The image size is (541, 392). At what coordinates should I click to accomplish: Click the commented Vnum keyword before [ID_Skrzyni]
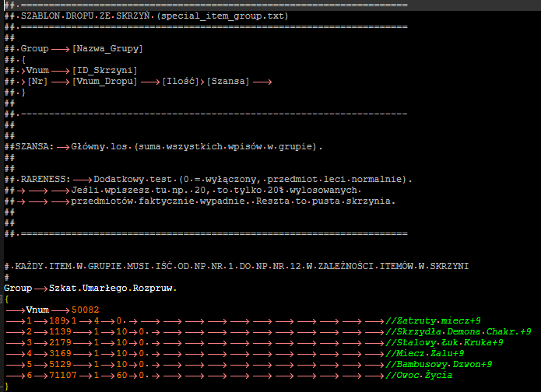[x=37, y=70]
